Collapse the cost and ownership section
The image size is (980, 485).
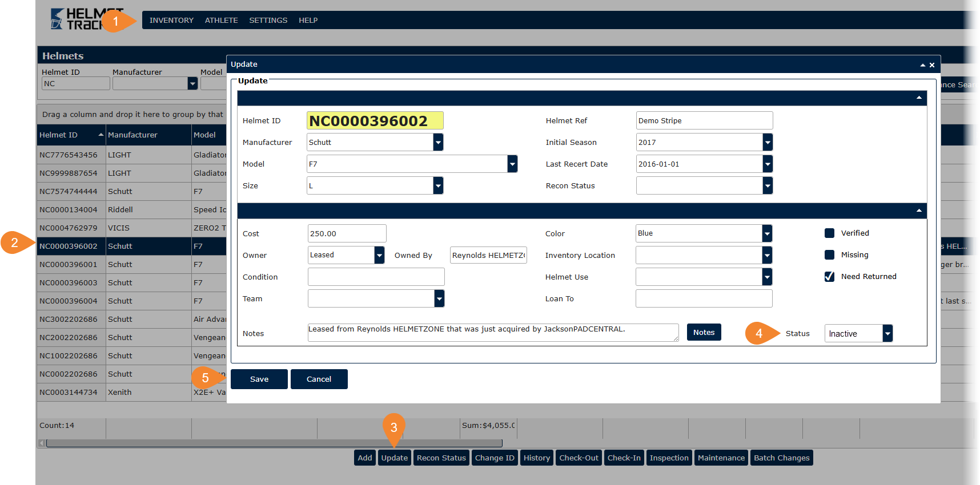point(919,211)
